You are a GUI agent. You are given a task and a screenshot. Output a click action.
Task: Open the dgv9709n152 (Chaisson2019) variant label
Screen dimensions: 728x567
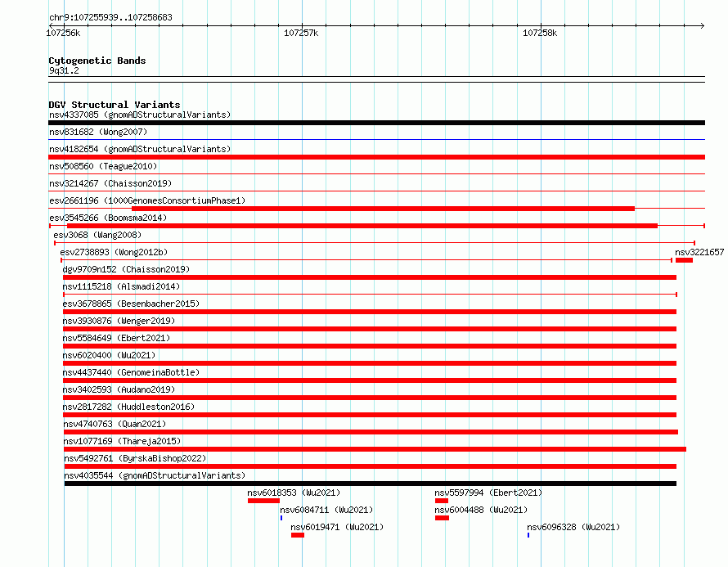point(126,269)
